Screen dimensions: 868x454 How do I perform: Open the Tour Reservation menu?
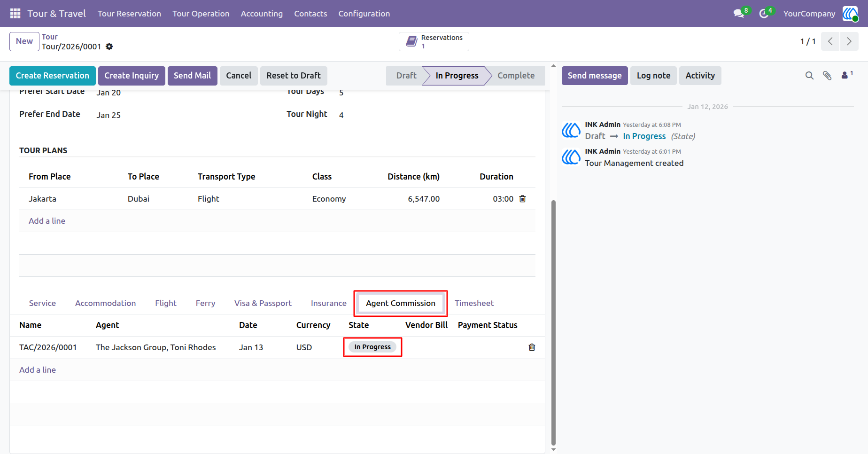(129, 14)
